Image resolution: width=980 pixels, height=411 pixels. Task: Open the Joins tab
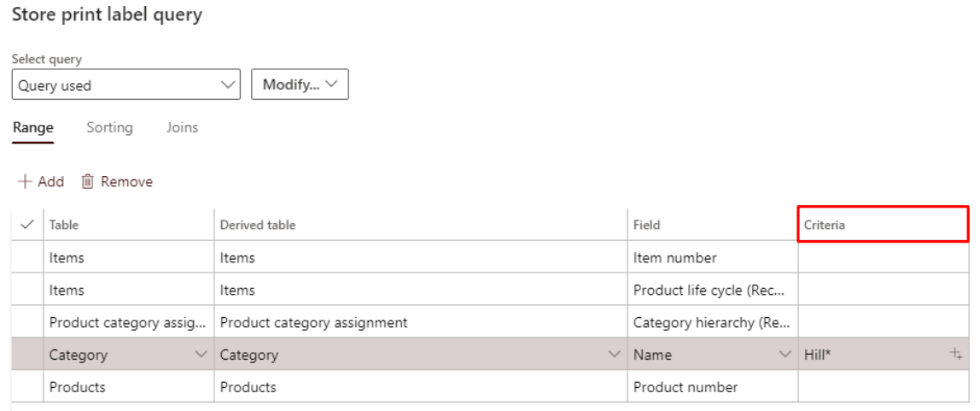182,128
